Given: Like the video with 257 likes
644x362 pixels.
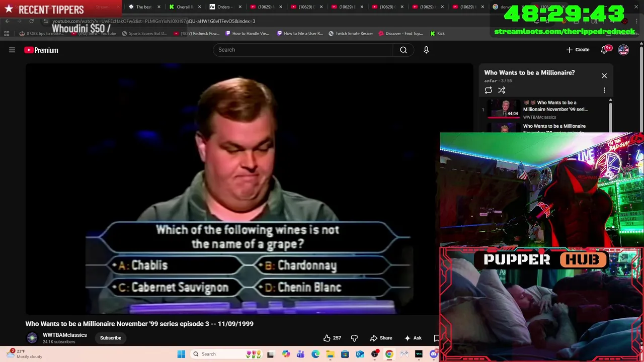Looking at the screenshot, I should pos(332,338).
